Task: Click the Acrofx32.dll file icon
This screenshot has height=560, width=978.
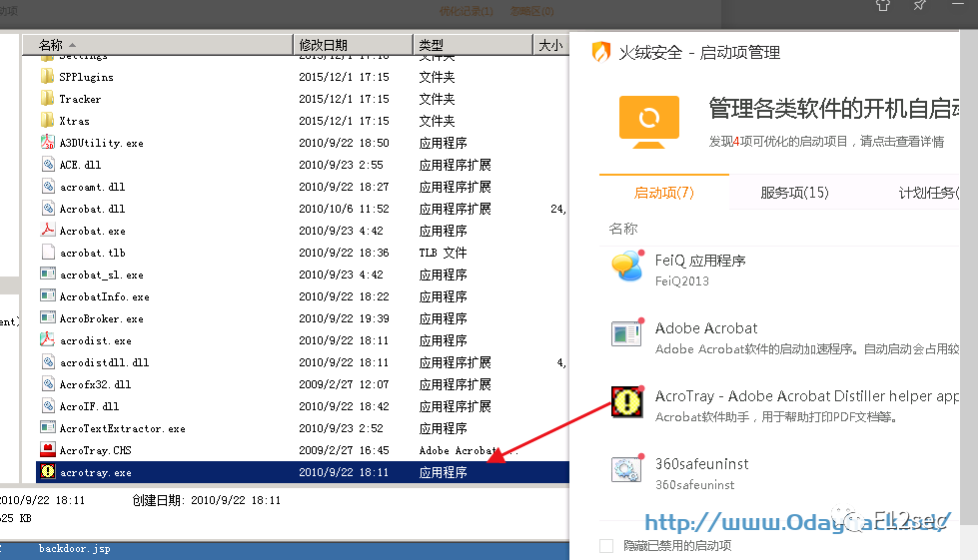Action: (48, 383)
